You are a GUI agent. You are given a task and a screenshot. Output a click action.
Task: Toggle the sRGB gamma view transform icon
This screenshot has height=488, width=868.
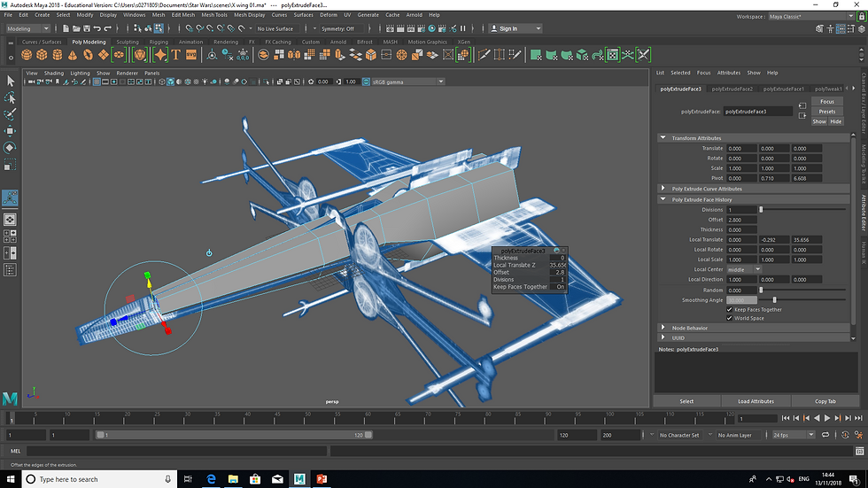coord(366,81)
